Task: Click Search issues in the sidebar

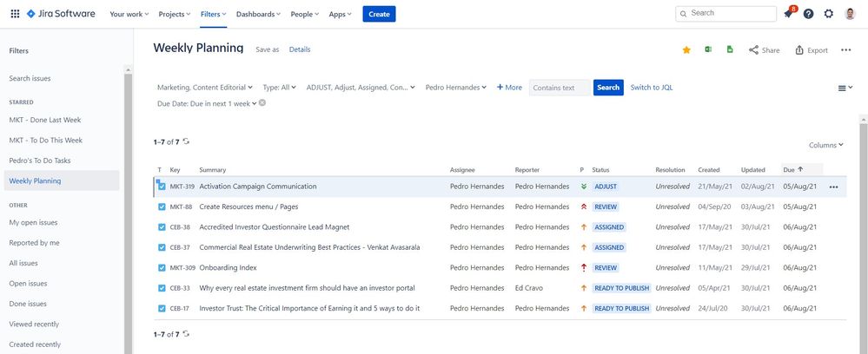Action: click(x=30, y=79)
